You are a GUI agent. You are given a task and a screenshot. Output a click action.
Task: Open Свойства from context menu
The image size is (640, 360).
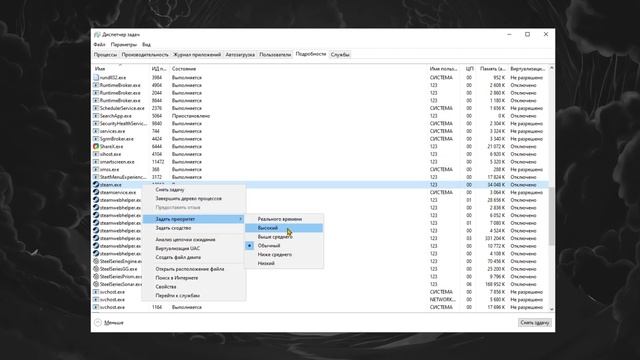click(x=193, y=287)
